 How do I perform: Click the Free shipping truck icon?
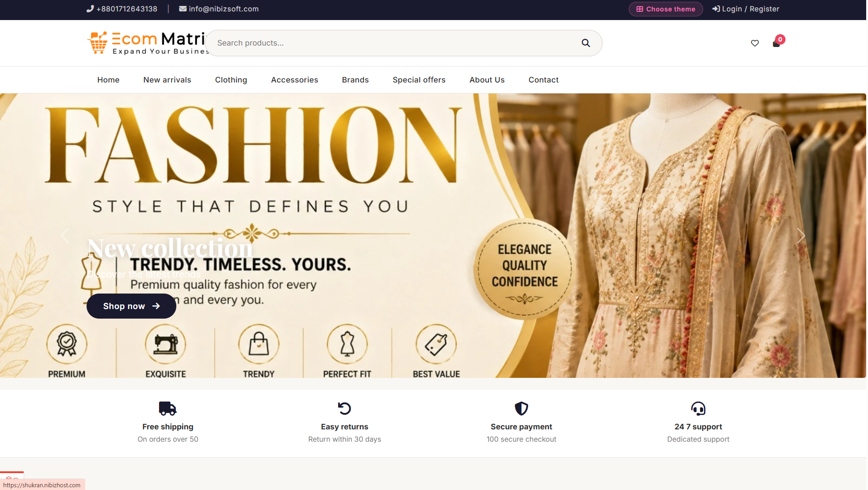(168, 408)
